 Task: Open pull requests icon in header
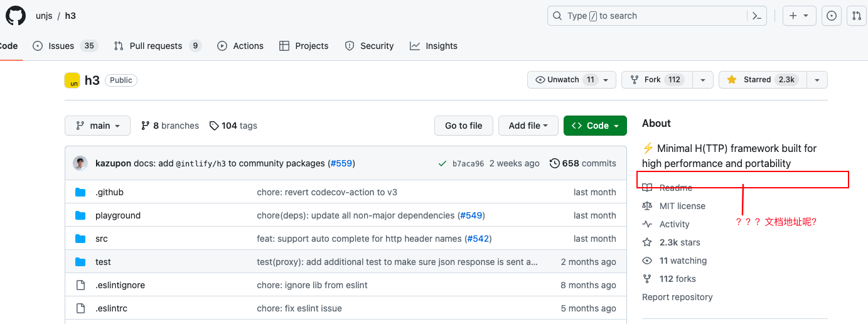(856, 16)
